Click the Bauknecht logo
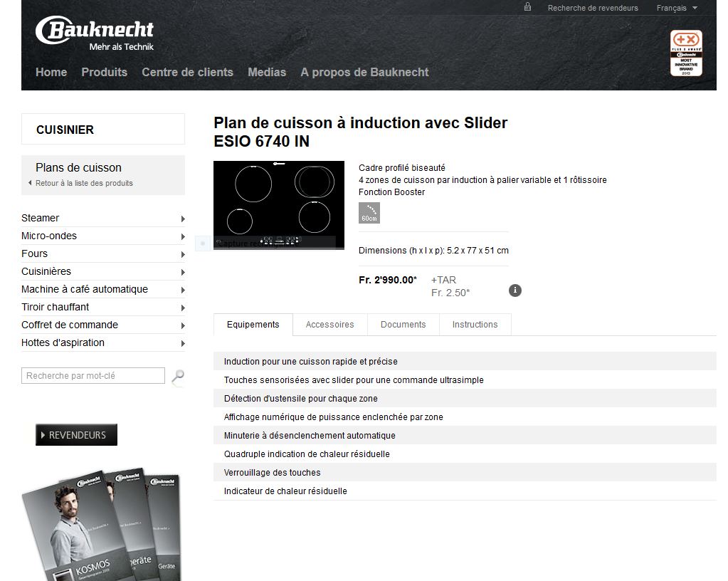This screenshot has width=728, height=581. click(x=95, y=33)
